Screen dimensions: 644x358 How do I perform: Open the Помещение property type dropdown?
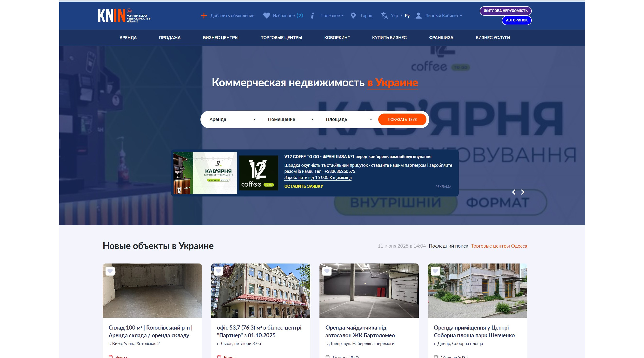(291, 119)
